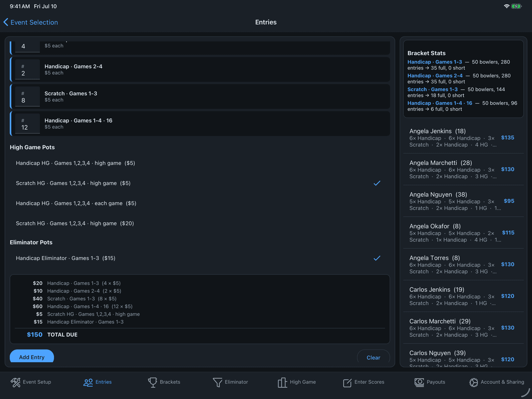Open the High Game chart icon
532x399 pixels.
click(x=282, y=382)
